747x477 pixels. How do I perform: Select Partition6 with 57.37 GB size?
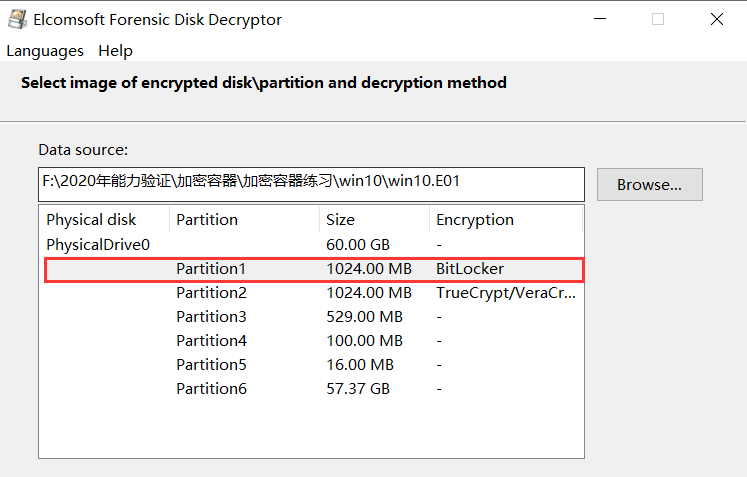pos(211,389)
